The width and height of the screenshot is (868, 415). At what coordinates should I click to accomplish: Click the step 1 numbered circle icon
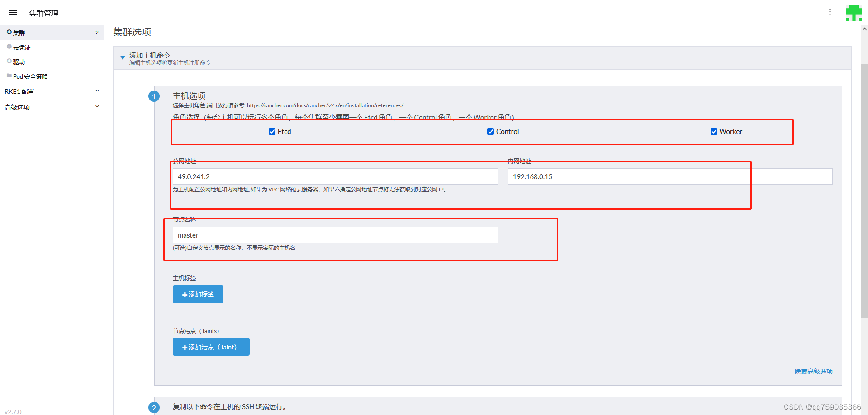[154, 96]
